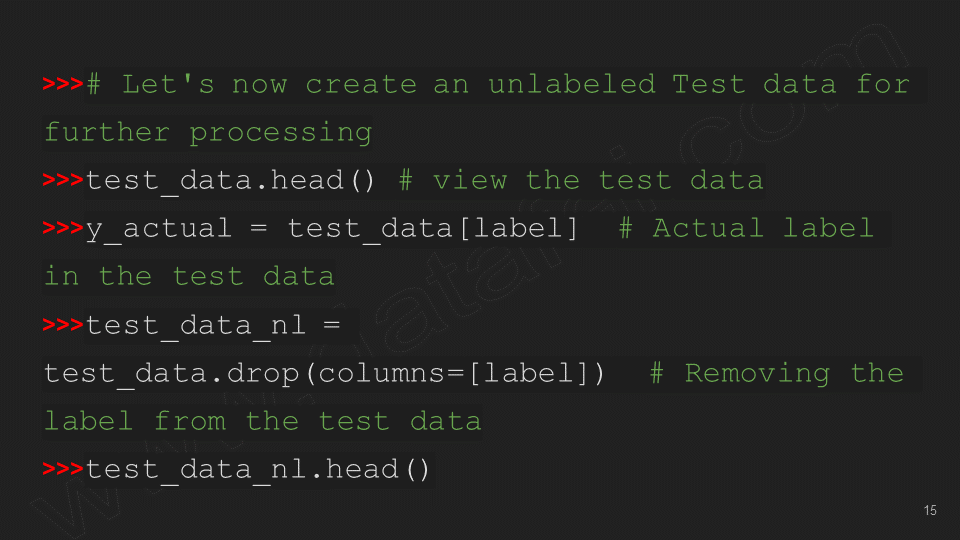This screenshot has height=540, width=960.
Task: Click the "further processing" comment line
Action: (x=208, y=133)
